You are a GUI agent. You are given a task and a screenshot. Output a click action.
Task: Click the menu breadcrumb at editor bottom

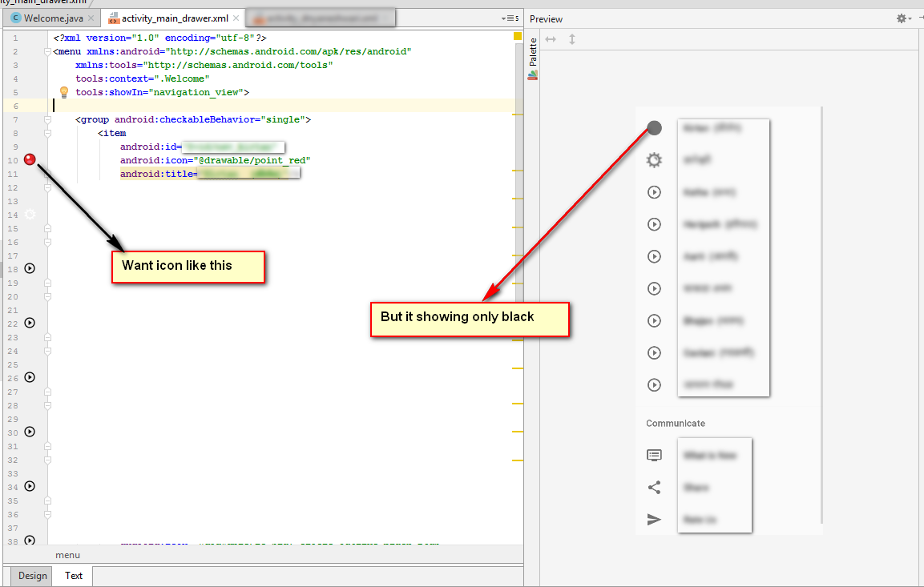click(67, 555)
